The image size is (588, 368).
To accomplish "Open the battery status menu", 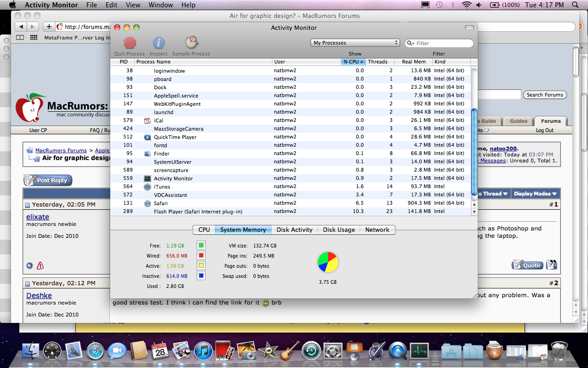I will pyautogui.click(x=505, y=5).
